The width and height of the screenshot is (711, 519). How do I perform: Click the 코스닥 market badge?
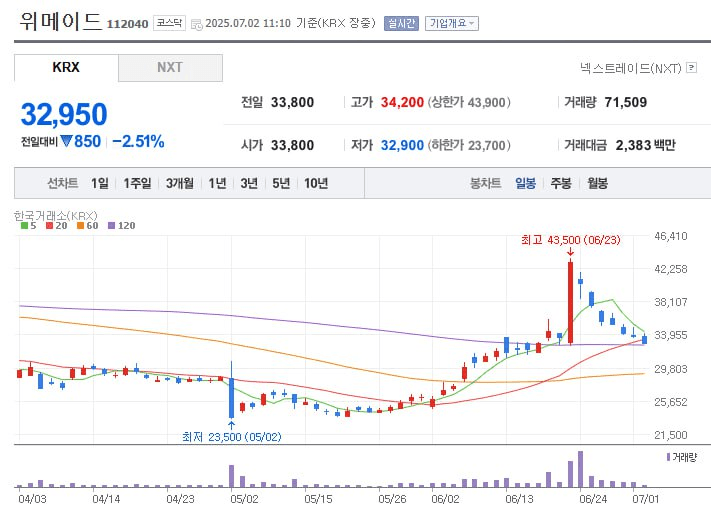[x=170, y=23]
